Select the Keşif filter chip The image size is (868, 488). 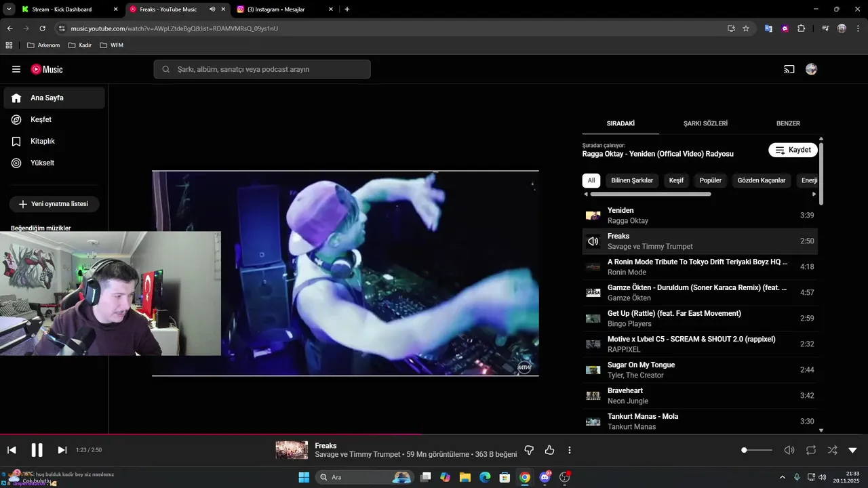click(676, 180)
